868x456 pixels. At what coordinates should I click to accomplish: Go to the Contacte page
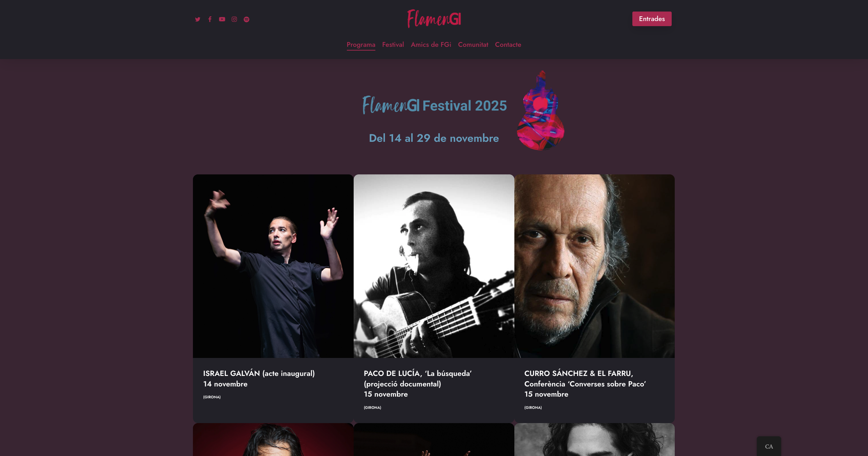point(508,45)
